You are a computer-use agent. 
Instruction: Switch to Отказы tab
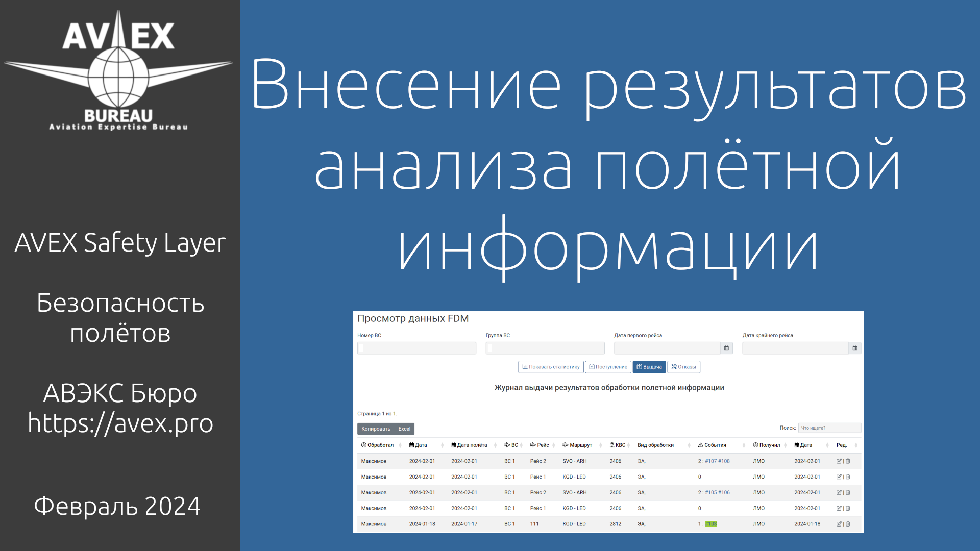click(x=683, y=367)
